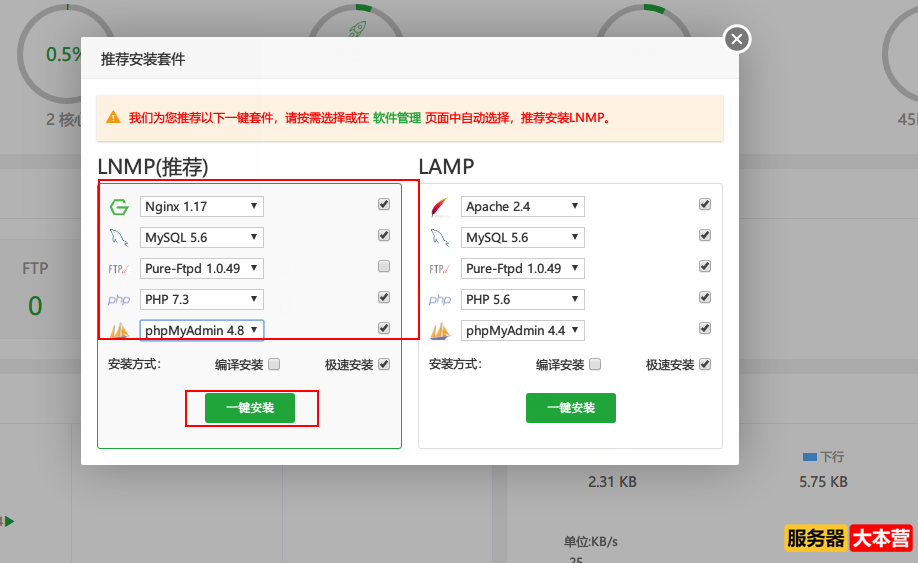Viewport: 918px width, 563px height.
Task: Uncheck the PHP 7.3 checkbox
Action: pyautogui.click(x=384, y=297)
